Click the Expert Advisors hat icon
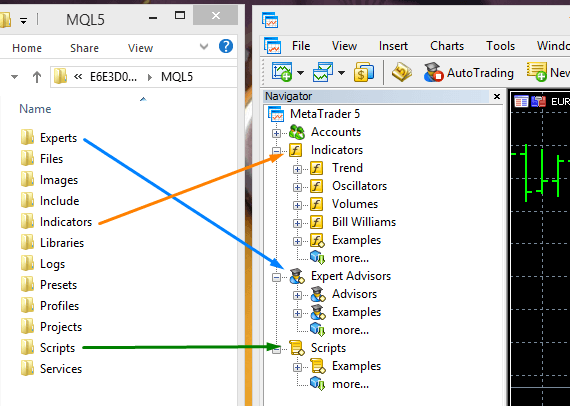This screenshot has height=406, width=570. pyautogui.click(x=297, y=276)
